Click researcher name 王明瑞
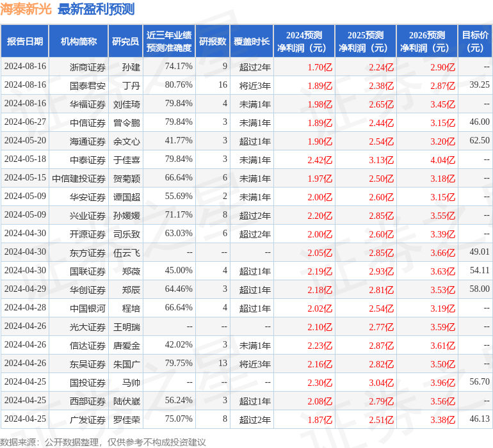493x448 pixels. pyautogui.click(x=127, y=326)
